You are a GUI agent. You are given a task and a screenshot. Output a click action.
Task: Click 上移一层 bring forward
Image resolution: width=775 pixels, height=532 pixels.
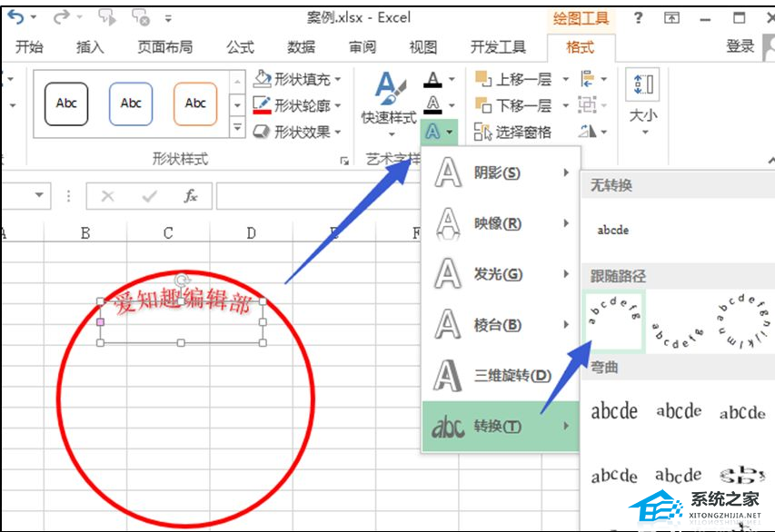[x=513, y=79]
